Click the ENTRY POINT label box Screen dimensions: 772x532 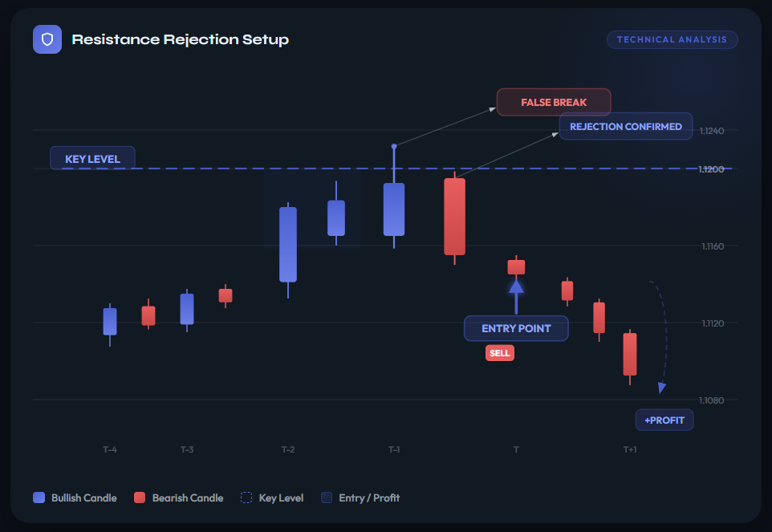(x=516, y=328)
